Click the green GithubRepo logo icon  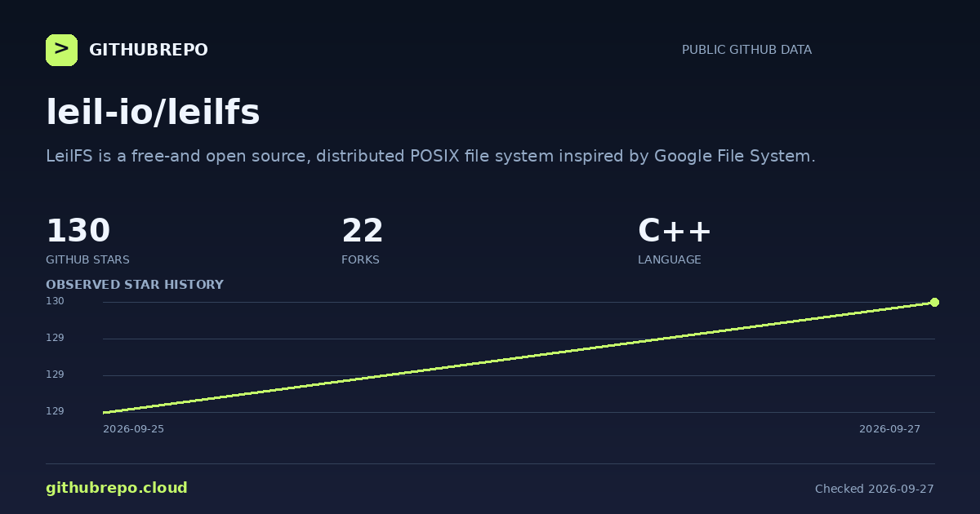61,50
